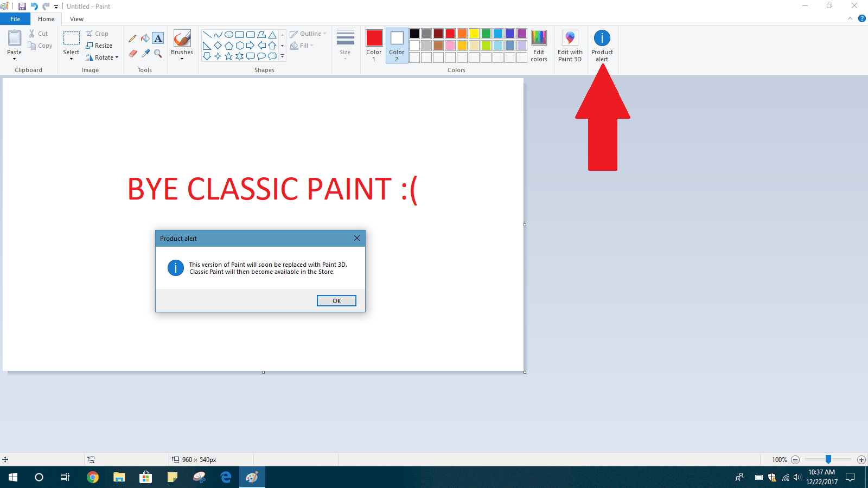Open the Rotate dropdown menu
Viewport: 868px width, 488px height.
[102, 57]
